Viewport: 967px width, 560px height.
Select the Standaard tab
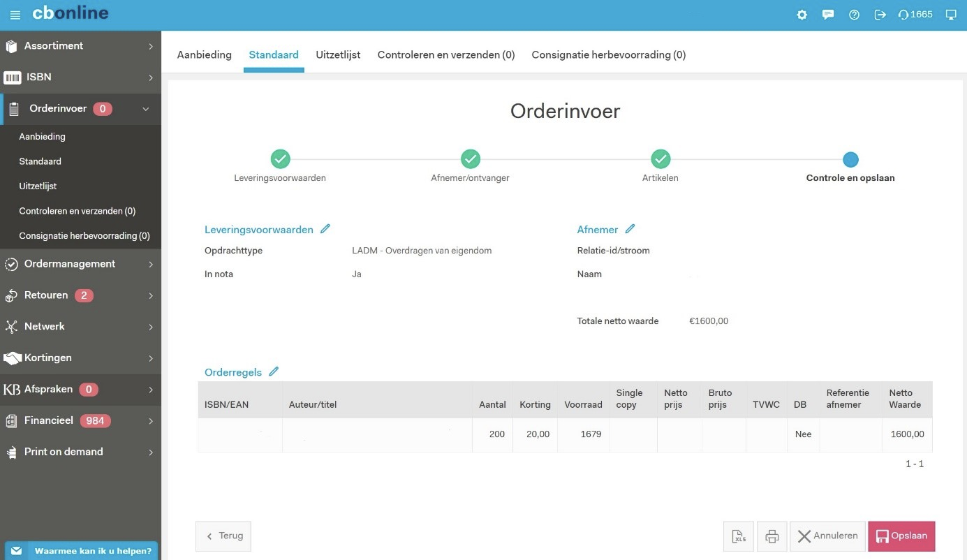point(274,54)
